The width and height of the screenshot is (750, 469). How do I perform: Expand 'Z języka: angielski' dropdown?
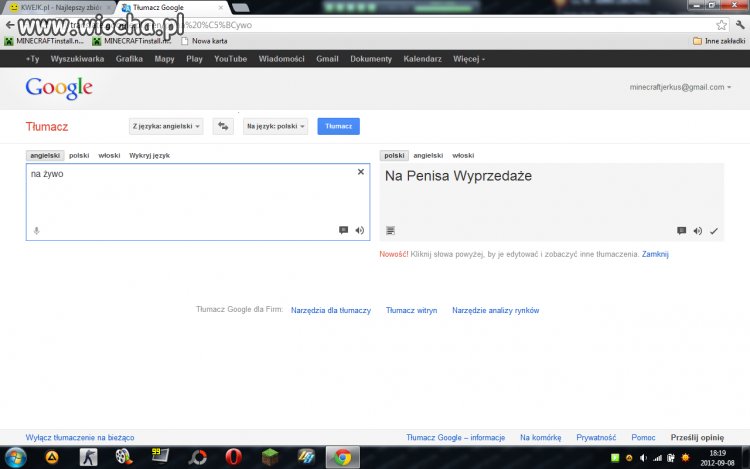166,126
